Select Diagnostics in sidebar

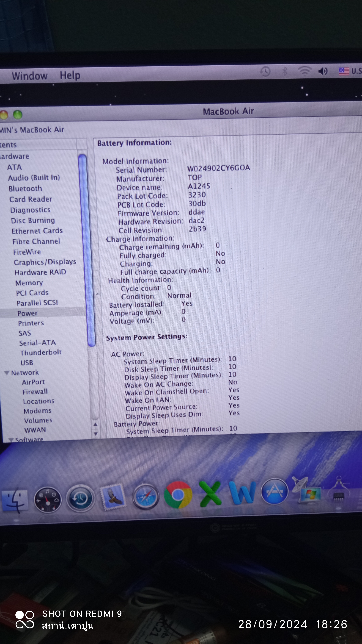coord(30,210)
